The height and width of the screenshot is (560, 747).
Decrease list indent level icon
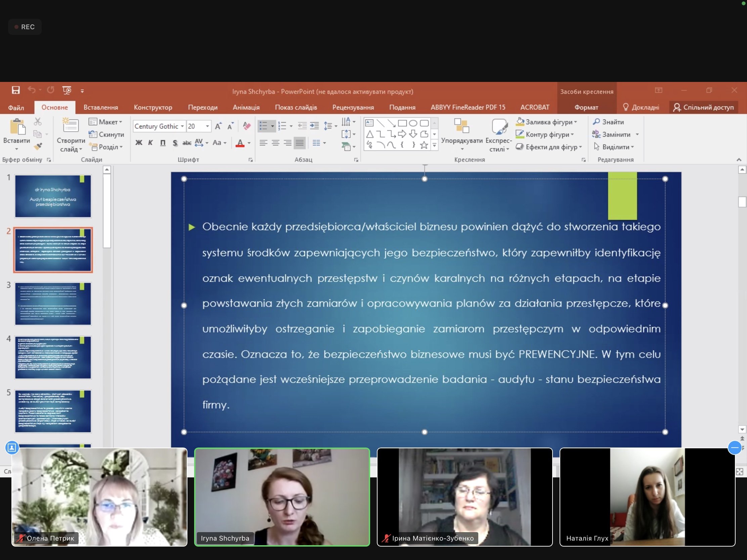tap(302, 126)
